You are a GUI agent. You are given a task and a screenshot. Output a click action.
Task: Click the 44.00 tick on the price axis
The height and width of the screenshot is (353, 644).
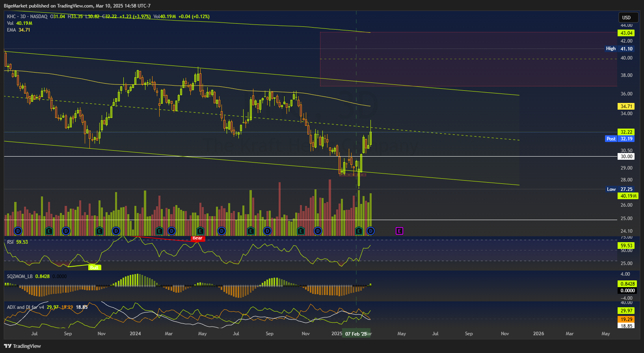[x=626, y=25]
